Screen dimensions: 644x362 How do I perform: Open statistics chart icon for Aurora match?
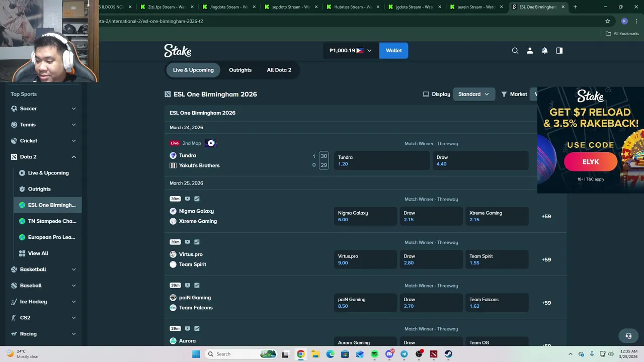click(197, 328)
